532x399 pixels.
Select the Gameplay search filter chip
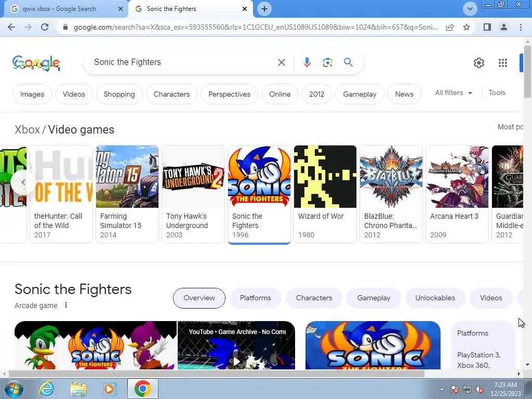pos(360,94)
